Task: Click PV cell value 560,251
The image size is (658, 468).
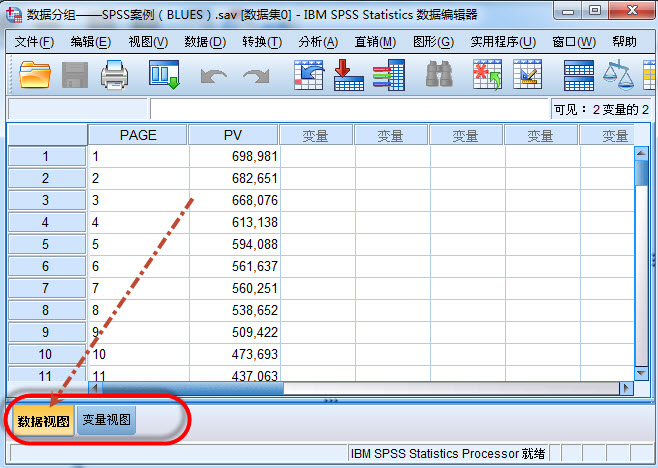Action: [235, 288]
